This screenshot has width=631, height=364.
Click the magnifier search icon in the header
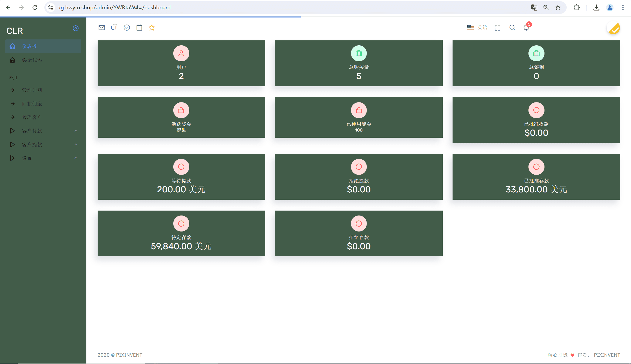coord(512,28)
